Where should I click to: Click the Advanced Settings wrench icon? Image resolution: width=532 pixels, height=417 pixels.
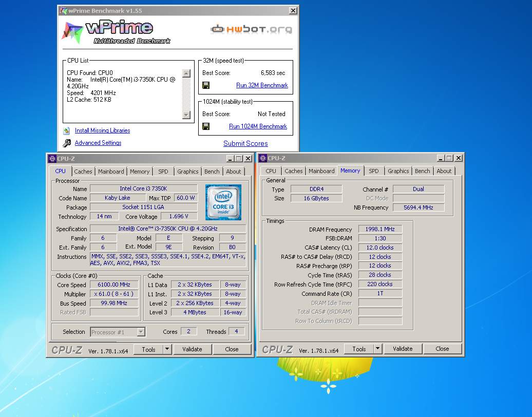click(67, 143)
